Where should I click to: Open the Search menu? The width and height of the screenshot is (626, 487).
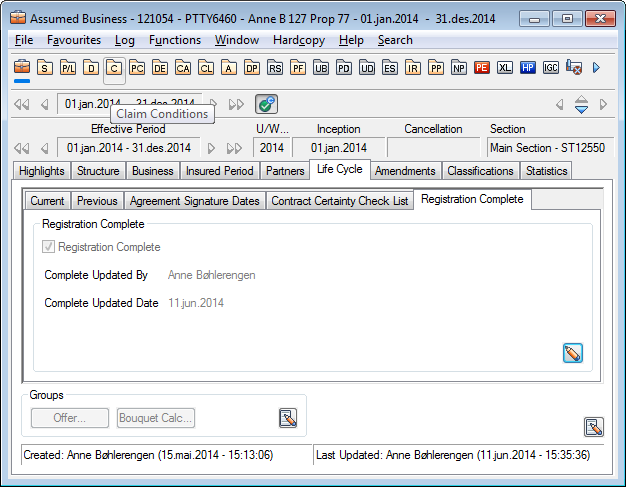pos(395,40)
